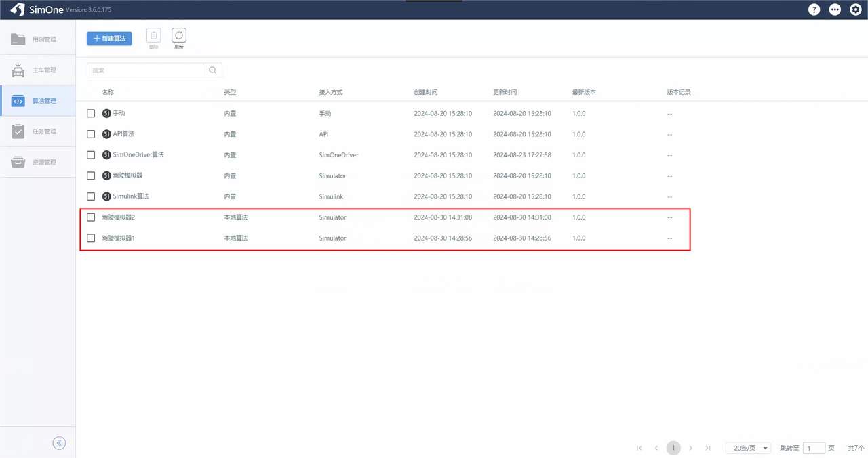The image size is (868, 458).
Task: Click the 用例管理 folder icon
Action: point(18,39)
